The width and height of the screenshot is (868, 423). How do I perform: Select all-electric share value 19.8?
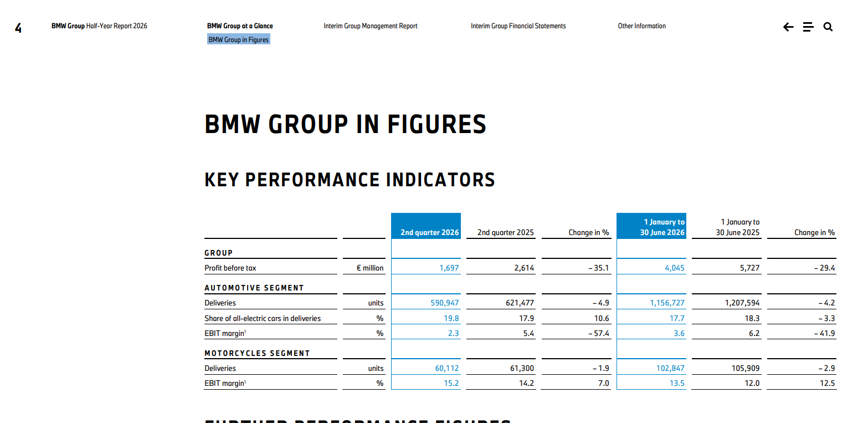[451, 319]
